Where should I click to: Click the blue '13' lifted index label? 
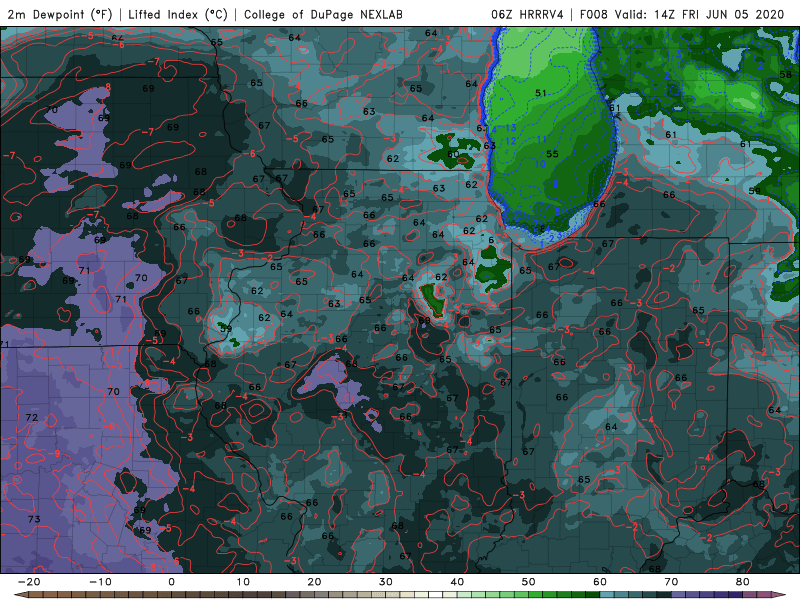pyautogui.click(x=511, y=128)
